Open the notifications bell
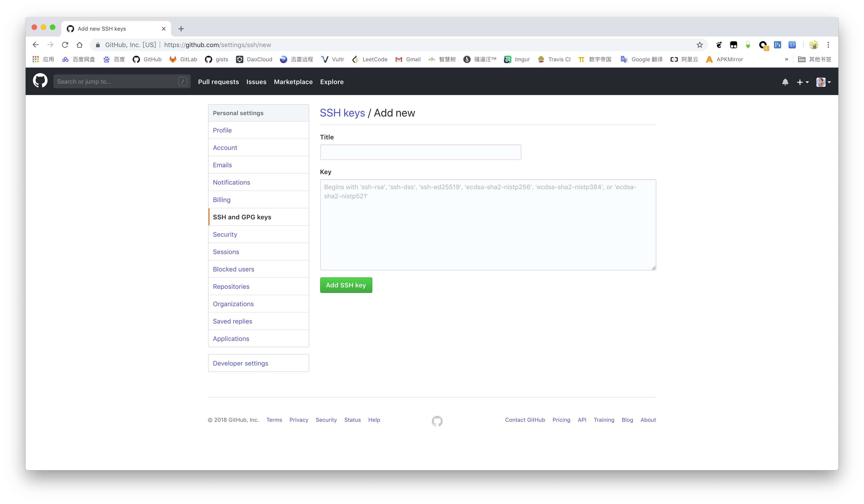The height and width of the screenshot is (504, 864). [x=785, y=82]
